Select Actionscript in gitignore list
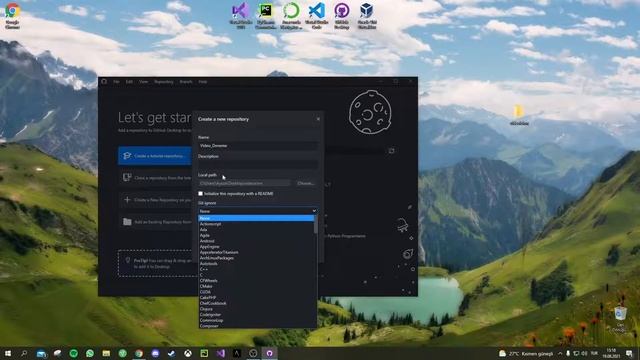Screen dimensions: 640x360 [256, 224]
